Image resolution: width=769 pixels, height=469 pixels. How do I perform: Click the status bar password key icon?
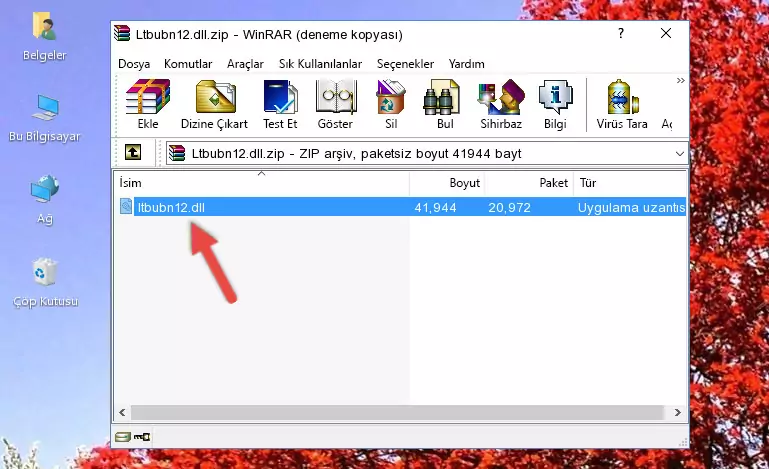pos(142,437)
